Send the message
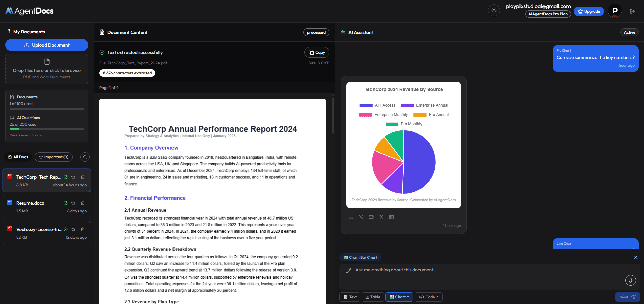The height and width of the screenshot is (304, 644). [x=628, y=297]
